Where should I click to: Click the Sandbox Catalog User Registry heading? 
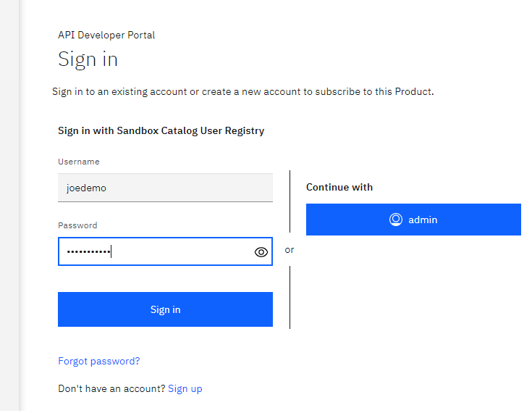click(x=161, y=131)
